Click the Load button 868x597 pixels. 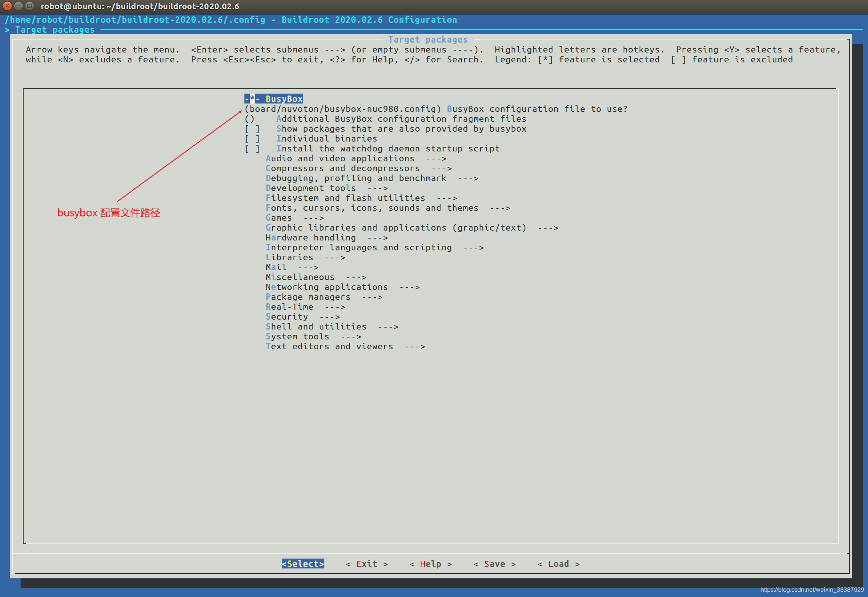tap(558, 564)
